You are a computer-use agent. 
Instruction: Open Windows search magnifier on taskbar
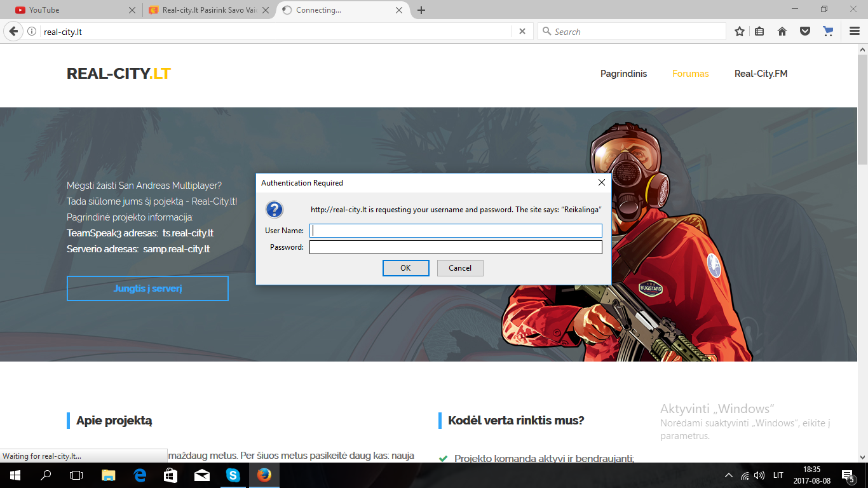(46, 475)
